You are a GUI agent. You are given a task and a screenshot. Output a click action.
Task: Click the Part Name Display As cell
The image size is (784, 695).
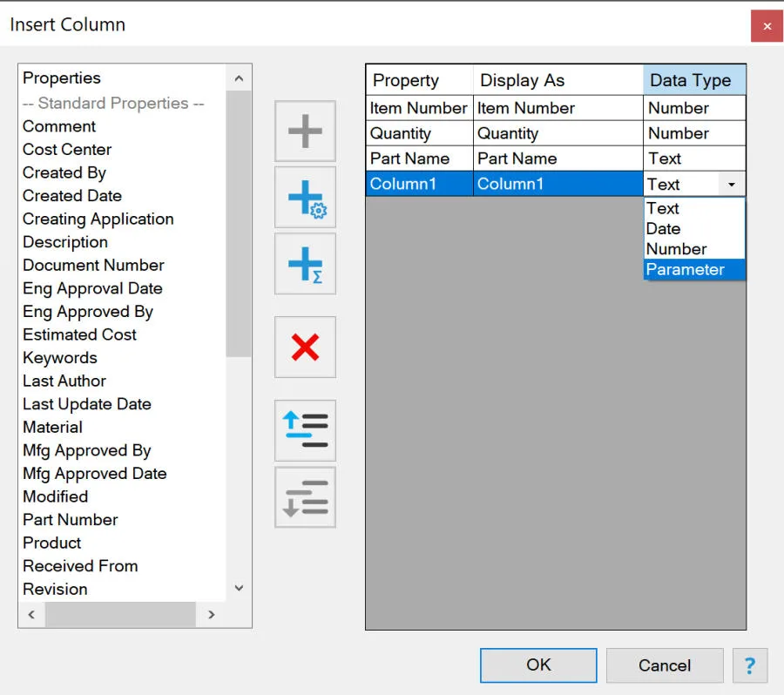tap(558, 159)
